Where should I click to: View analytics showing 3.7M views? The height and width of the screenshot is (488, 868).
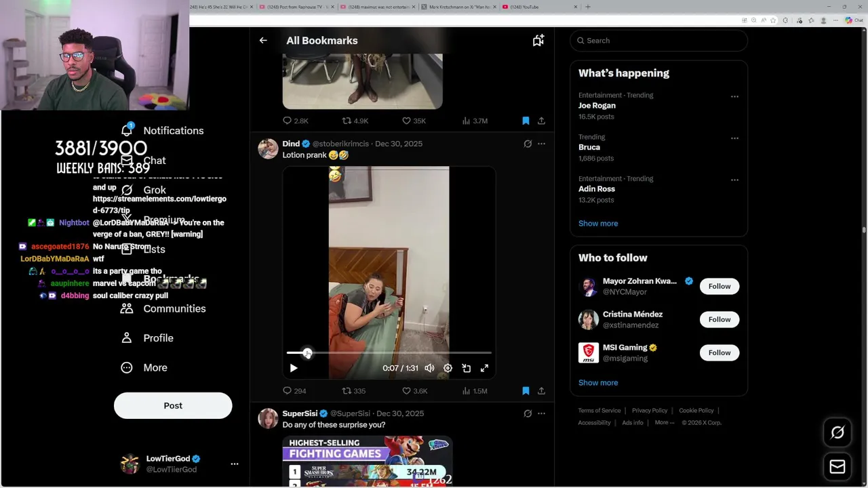475,121
